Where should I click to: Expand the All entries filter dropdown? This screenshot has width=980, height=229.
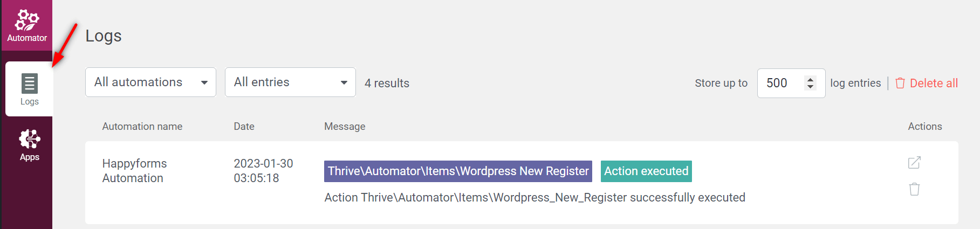pyautogui.click(x=290, y=82)
